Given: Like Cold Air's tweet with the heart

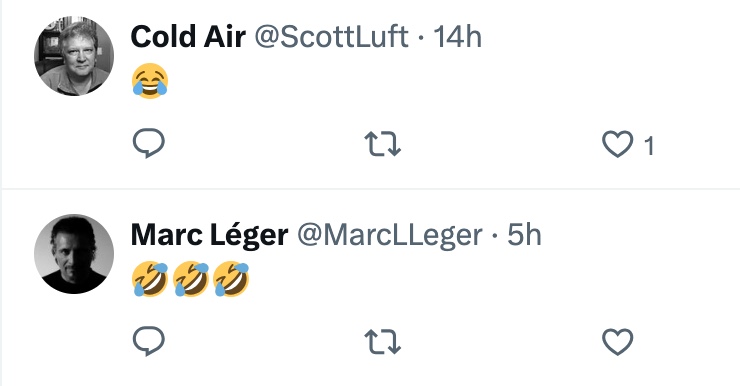Looking at the screenshot, I should [x=618, y=144].
